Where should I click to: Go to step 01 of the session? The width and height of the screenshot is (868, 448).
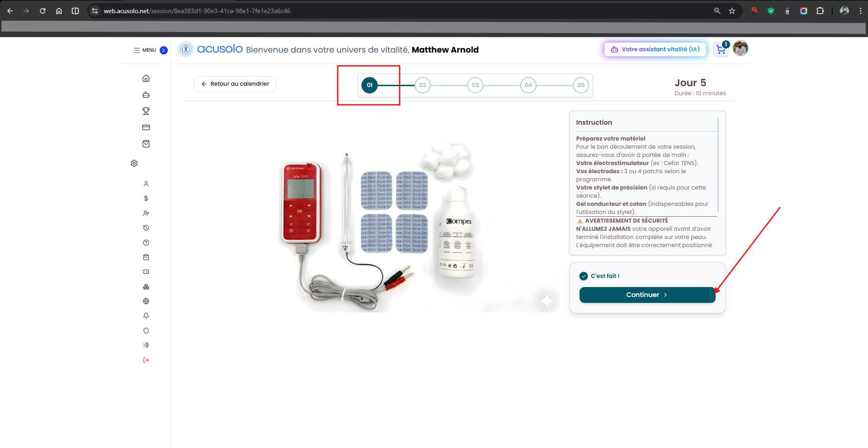[x=370, y=85]
